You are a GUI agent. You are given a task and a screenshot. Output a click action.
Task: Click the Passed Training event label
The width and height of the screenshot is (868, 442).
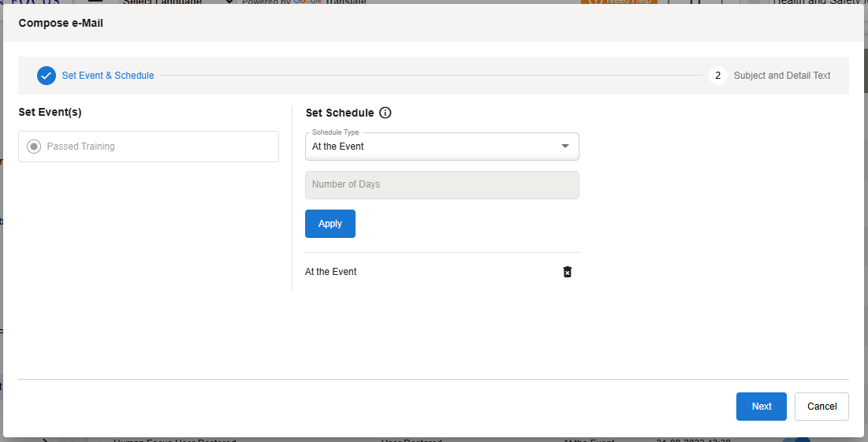[x=80, y=147]
